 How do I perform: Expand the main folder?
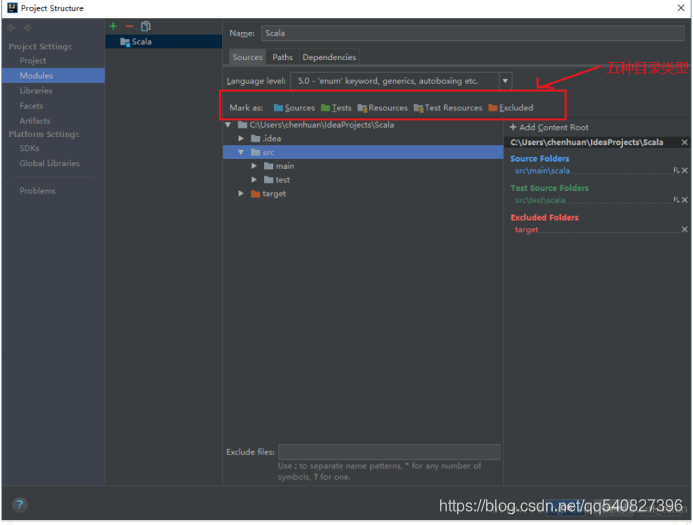254,166
